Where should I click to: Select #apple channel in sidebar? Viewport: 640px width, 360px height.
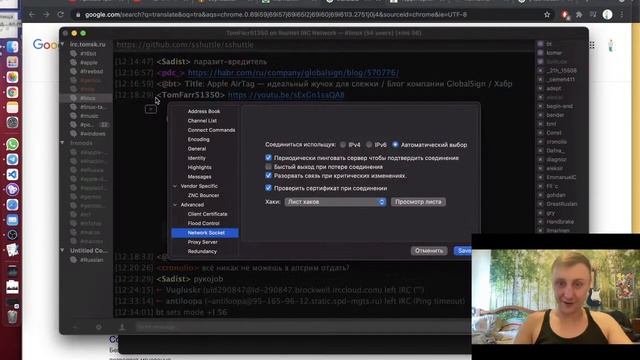[89, 62]
